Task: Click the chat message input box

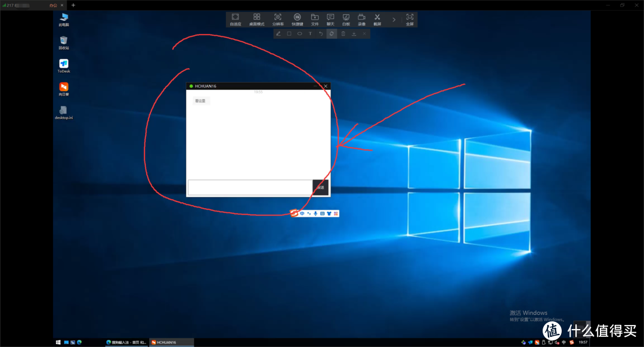Action: (x=250, y=187)
